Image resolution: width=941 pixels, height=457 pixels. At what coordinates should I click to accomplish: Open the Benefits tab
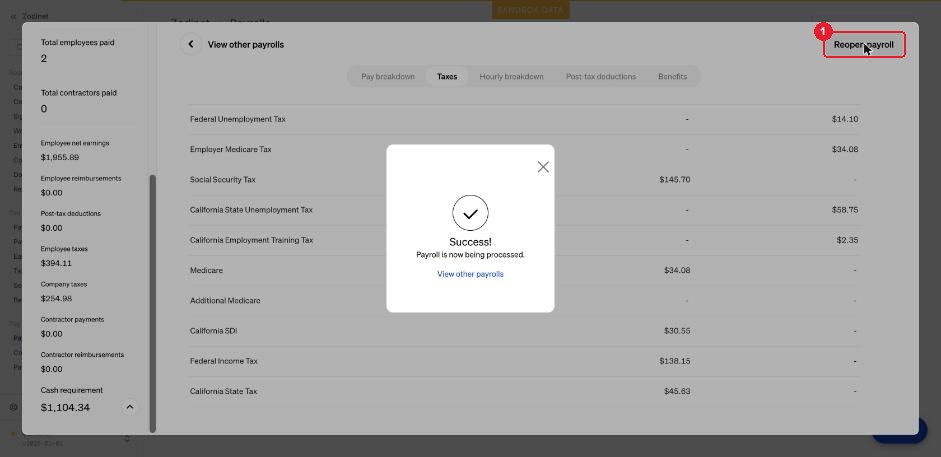pos(673,76)
